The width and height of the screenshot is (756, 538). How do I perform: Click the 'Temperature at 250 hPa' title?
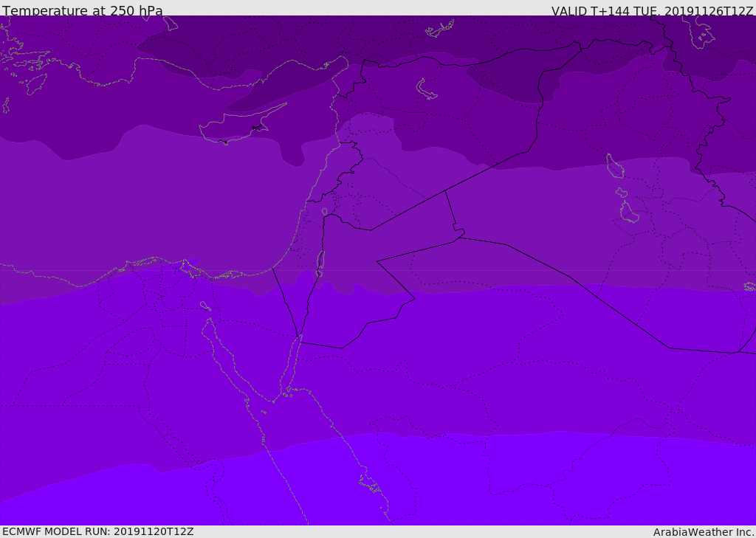click(82, 10)
